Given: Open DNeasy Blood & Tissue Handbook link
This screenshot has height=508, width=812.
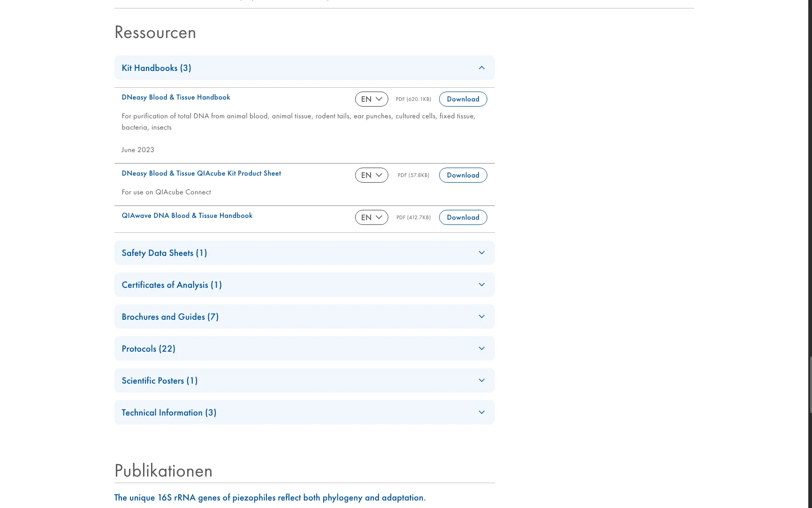Looking at the screenshot, I should 176,97.
